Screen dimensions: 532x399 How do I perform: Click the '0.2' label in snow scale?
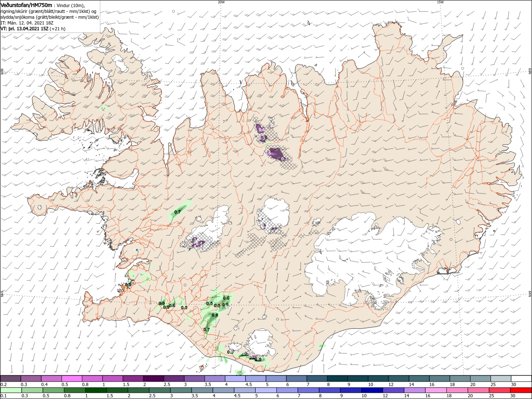point(3,384)
